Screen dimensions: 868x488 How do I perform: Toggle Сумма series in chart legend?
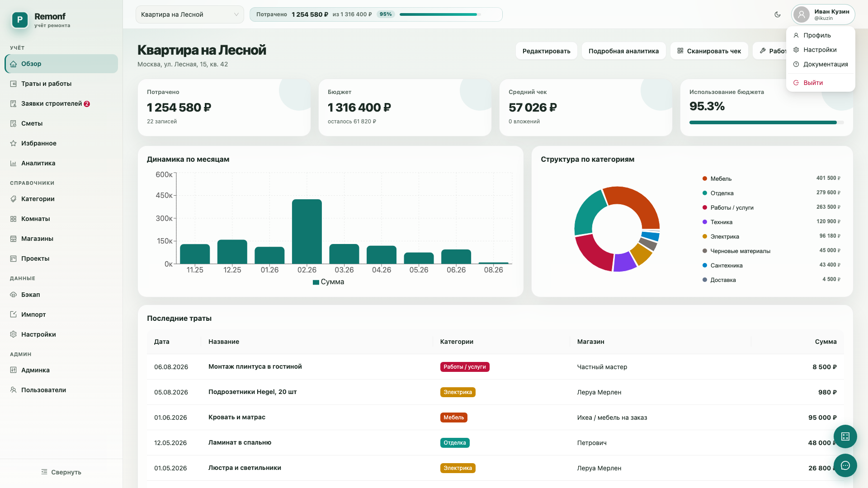(328, 282)
